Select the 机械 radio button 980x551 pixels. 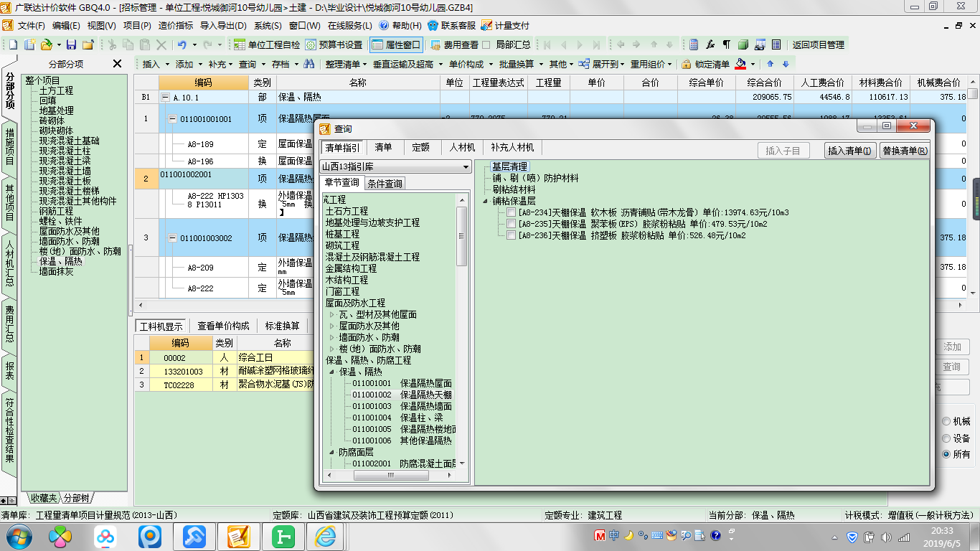947,422
